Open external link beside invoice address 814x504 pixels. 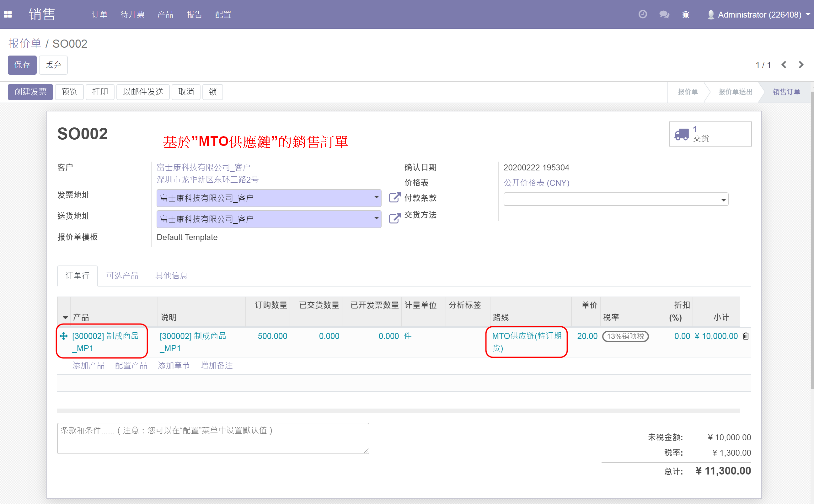click(x=395, y=198)
